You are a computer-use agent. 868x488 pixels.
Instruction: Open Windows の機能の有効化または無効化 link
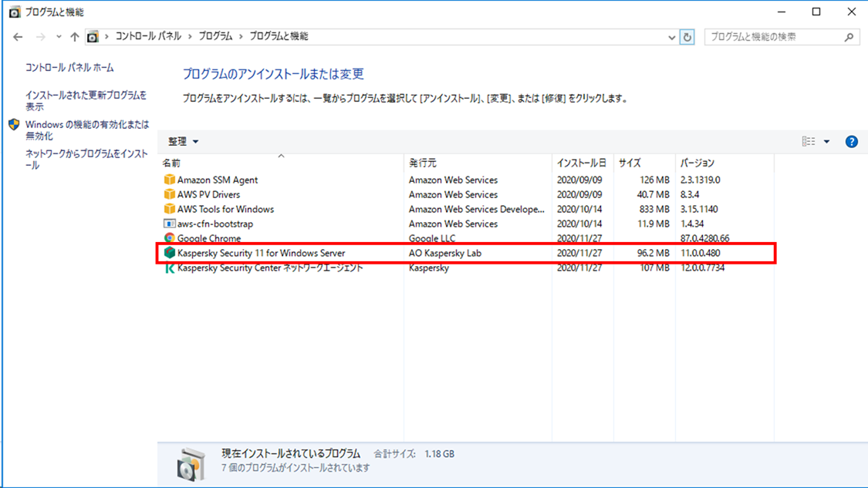tap(87, 130)
